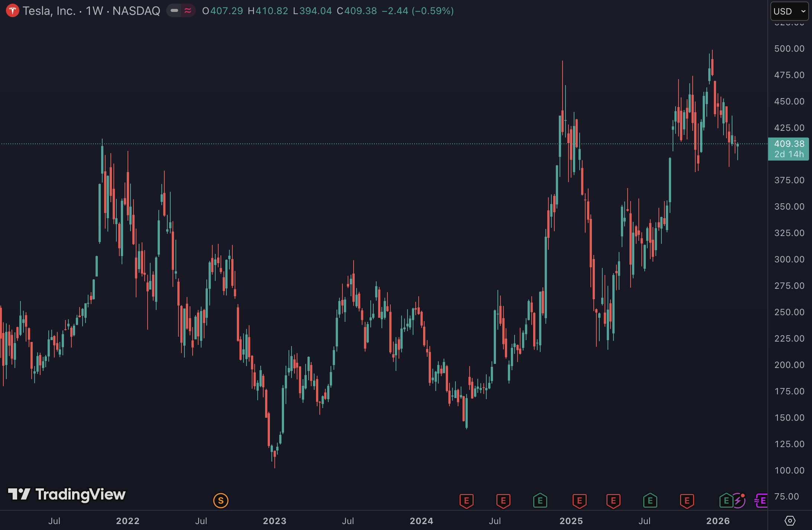Click the 500.00 price axis label
The width and height of the screenshot is (812, 530).
click(789, 49)
